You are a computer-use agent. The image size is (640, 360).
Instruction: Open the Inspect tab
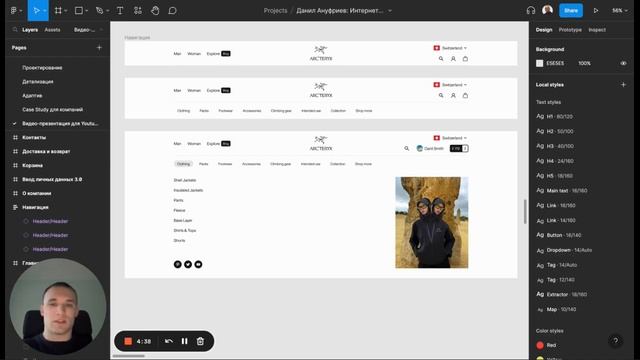[x=597, y=30]
